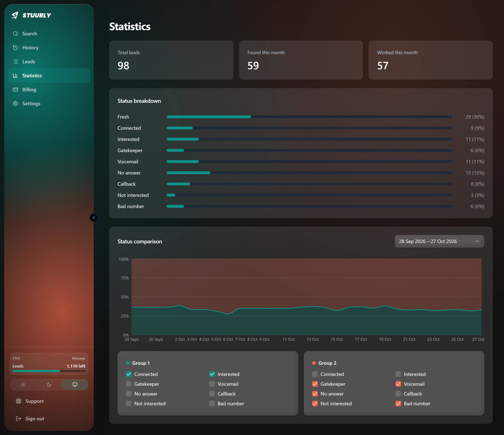This screenshot has height=435, width=504.
Task: Click the Total leads card
Action: click(171, 60)
